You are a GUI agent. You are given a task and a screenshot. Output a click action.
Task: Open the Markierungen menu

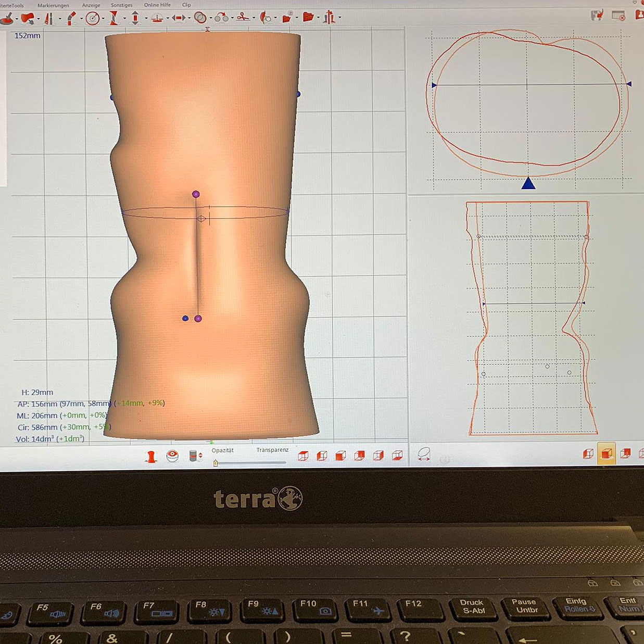tap(53, 5)
